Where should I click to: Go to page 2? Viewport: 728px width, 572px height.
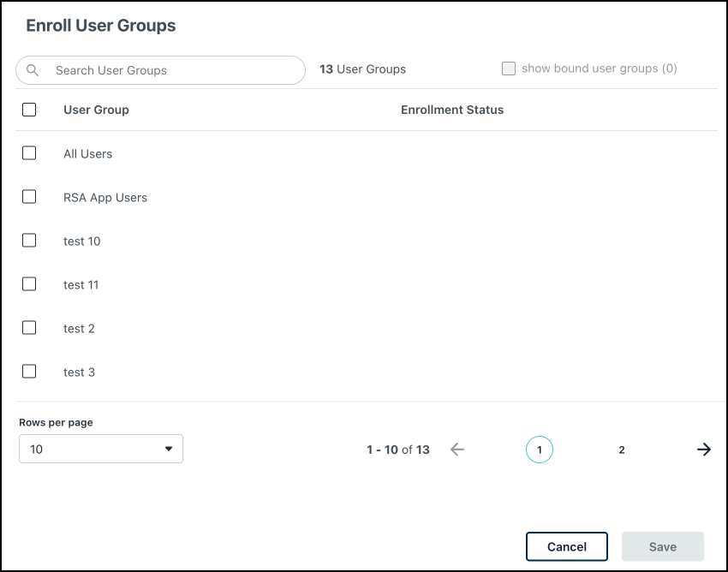621,449
